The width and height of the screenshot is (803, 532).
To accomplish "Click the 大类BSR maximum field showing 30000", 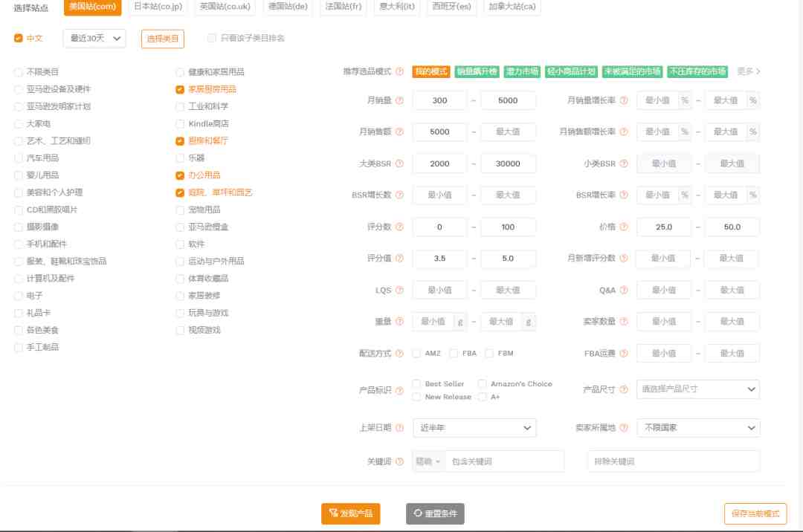I will (508, 163).
